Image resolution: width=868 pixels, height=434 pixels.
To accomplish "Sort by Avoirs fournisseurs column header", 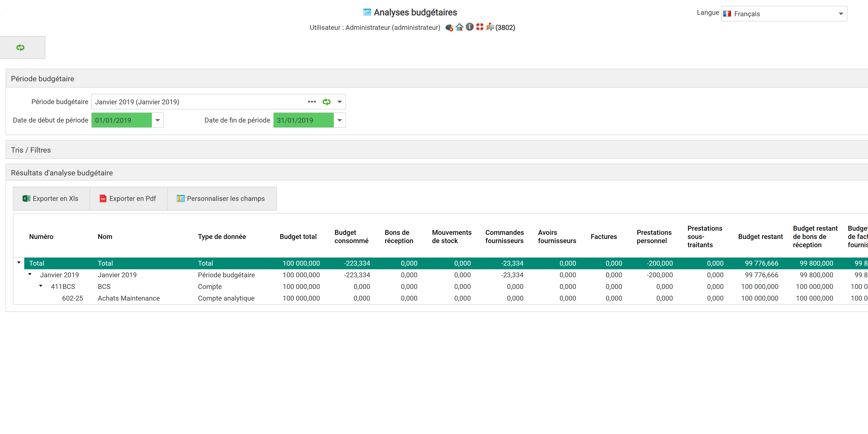I will (x=557, y=237).
